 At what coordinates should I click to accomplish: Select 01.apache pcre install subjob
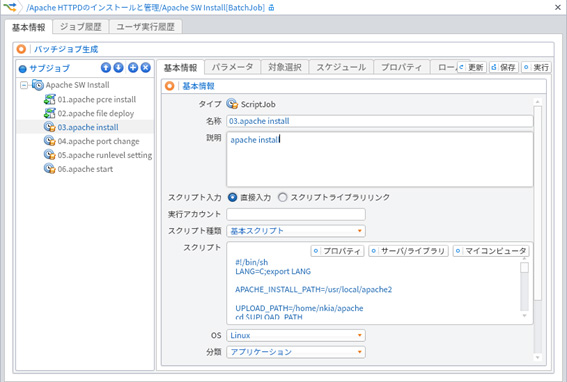97,99
